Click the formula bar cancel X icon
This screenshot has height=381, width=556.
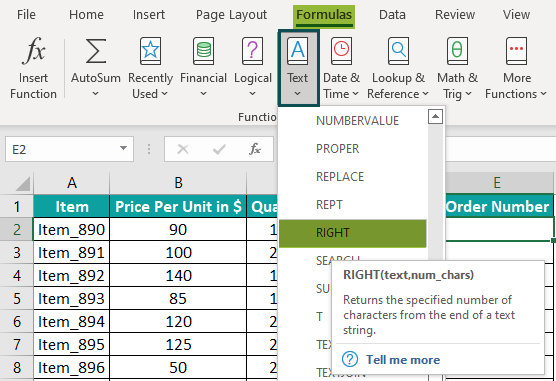183,149
